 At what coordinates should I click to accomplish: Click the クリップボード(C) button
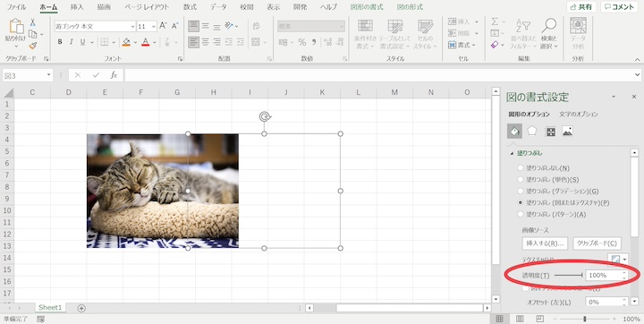[597, 243]
